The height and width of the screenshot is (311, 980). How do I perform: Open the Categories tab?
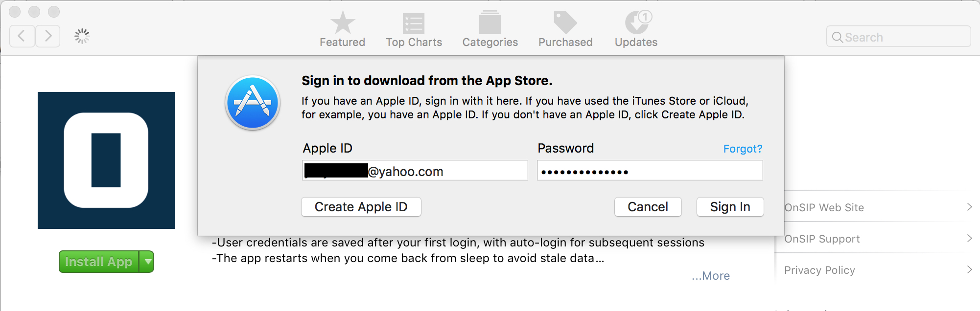(x=490, y=29)
